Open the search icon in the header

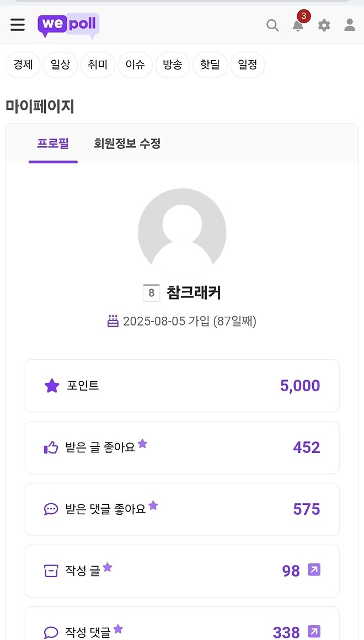click(272, 25)
